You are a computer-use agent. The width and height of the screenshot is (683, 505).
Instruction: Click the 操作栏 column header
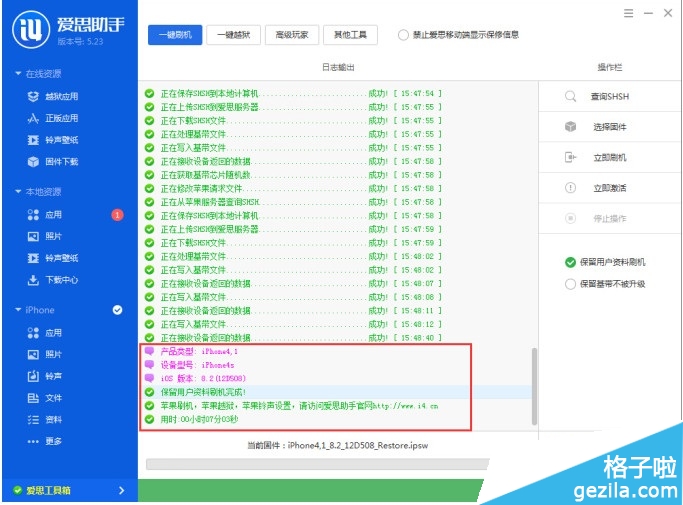(610, 68)
